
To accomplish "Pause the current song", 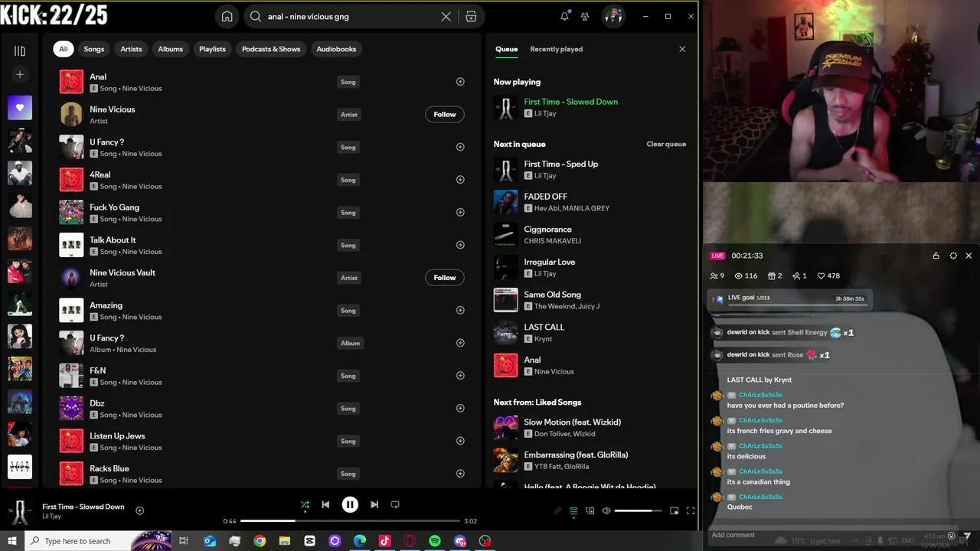I will 350,505.
